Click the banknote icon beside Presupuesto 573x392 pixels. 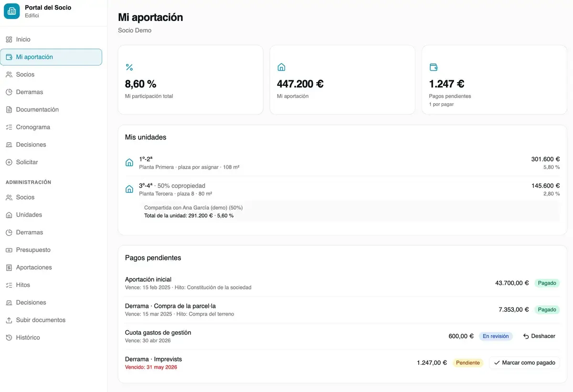pyautogui.click(x=9, y=250)
